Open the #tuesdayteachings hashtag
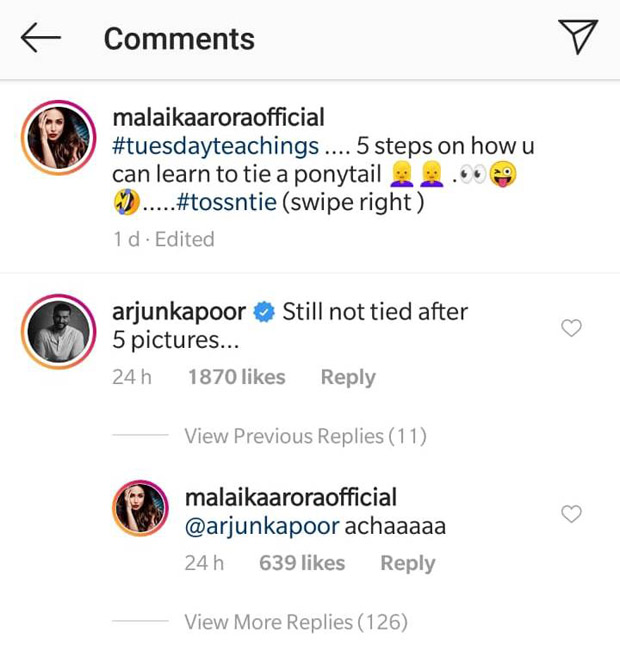The width and height of the screenshot is (620, 651). (x=216, y=146)
